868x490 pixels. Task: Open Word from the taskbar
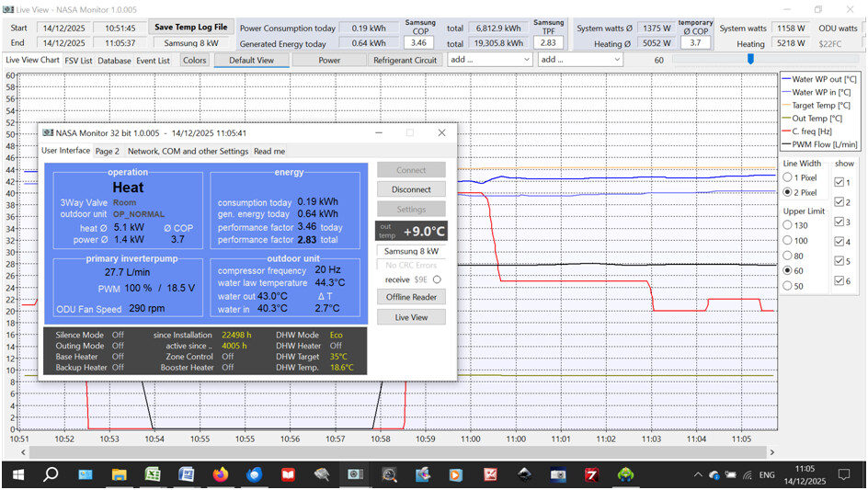coord(186,474)
